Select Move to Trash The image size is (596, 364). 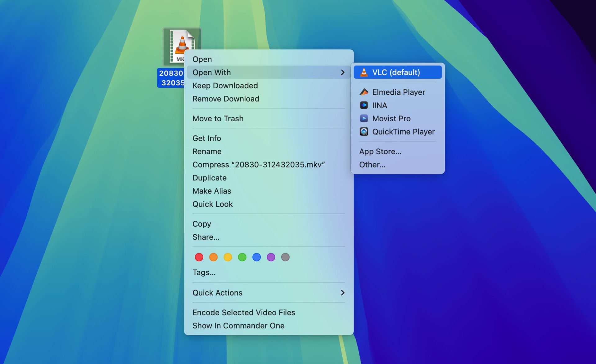[x=218, y=118]
